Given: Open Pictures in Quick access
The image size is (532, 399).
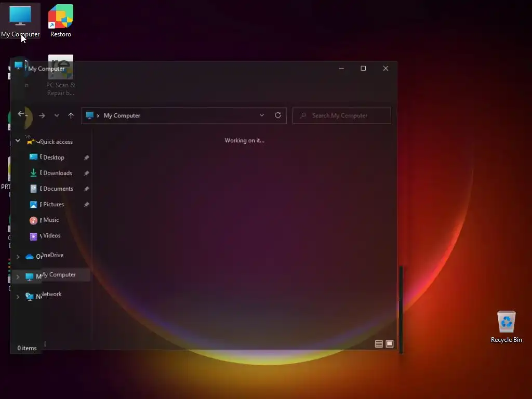Looking at the screenshot, I should click(x=54, y=204).
